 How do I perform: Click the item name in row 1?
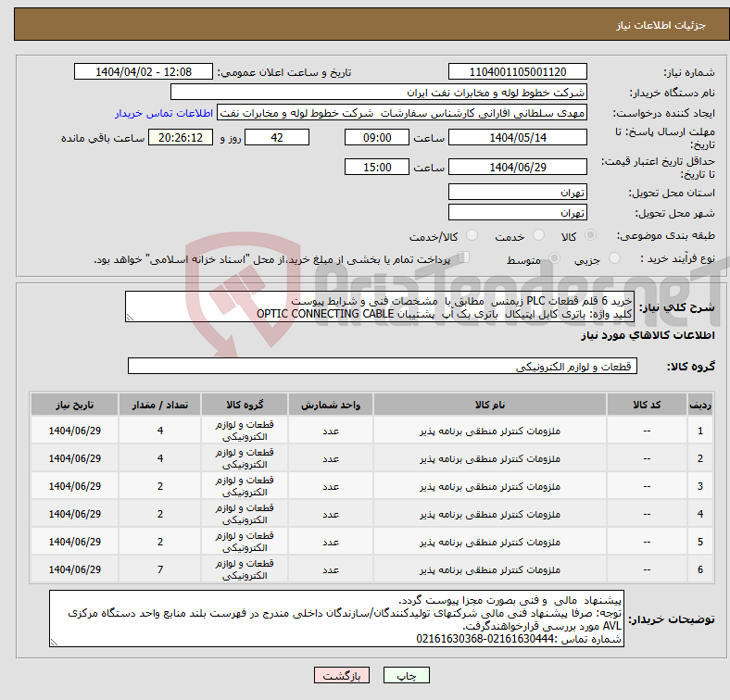tap(490, 431)
